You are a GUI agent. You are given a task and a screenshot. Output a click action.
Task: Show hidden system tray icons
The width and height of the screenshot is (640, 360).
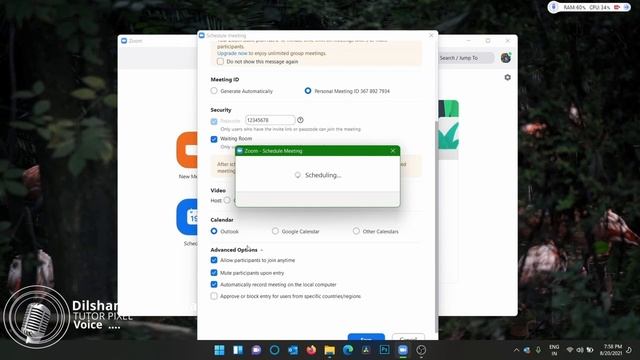[516, 350]
